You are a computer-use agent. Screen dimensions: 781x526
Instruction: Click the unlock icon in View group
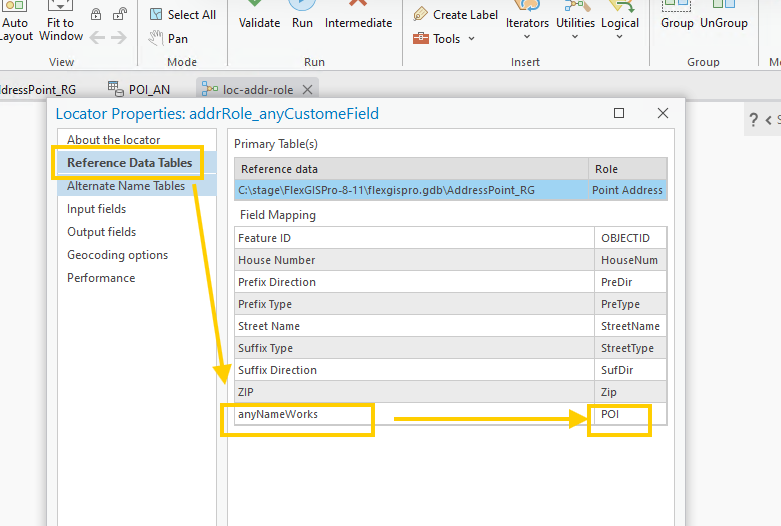120,14
